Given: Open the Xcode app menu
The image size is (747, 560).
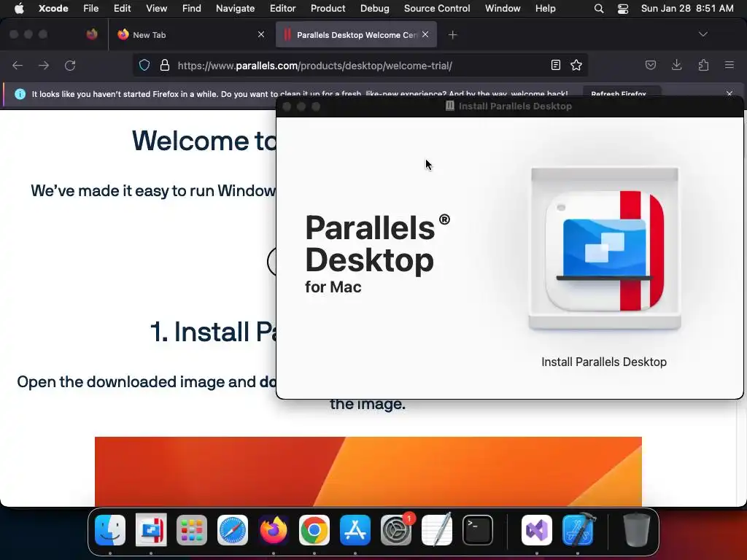Looking at the screenshot, I should (x=53, y=8).
